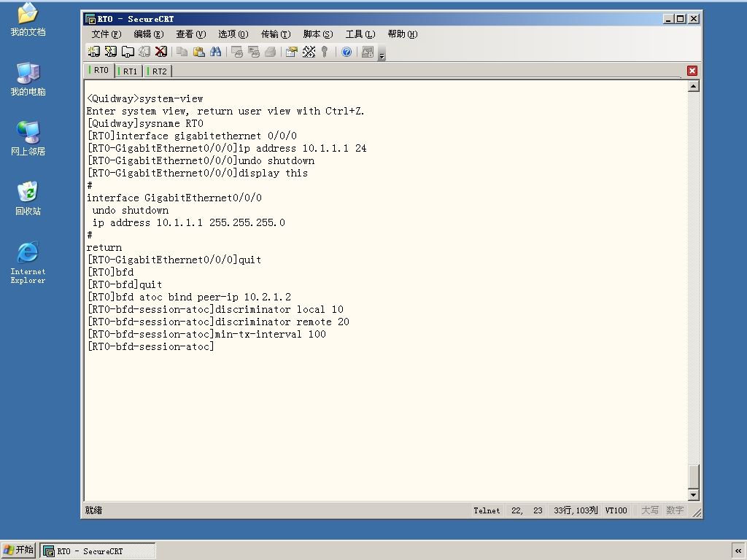Select the Internet Explorer desktop icon
Image resolution: width=747 pixels, height=560 pixels.
point(28,262)
